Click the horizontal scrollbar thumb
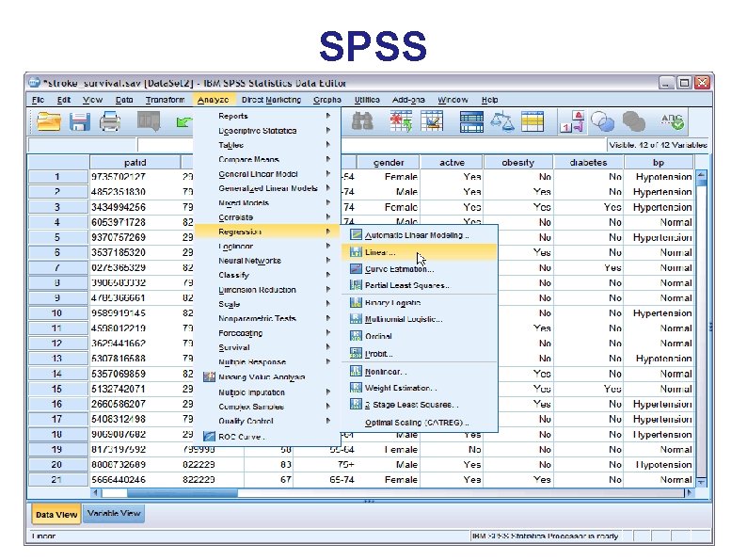Image resolution: width=747 pixels, height=560 pixels. tap(182, 493)
